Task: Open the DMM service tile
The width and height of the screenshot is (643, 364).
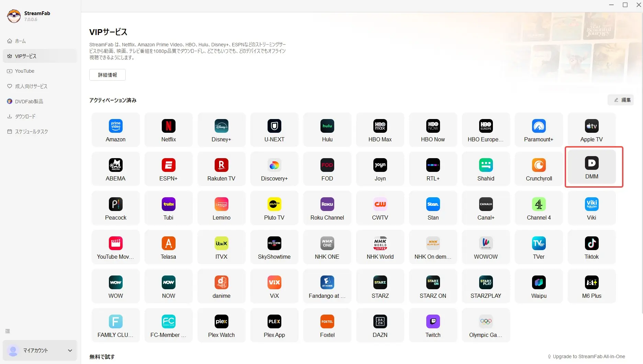Action: click(x=592, y=167)
